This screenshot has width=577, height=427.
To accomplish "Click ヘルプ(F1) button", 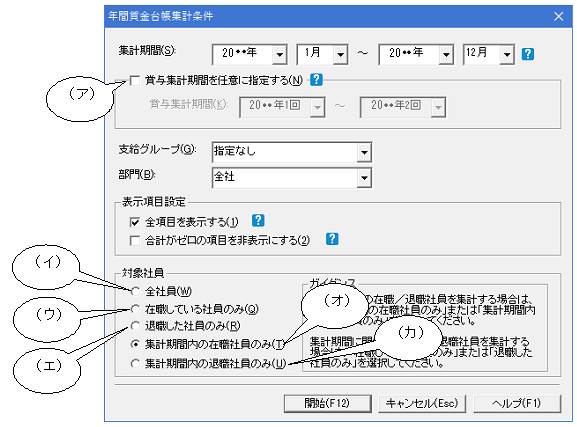I will click(517, 403).
